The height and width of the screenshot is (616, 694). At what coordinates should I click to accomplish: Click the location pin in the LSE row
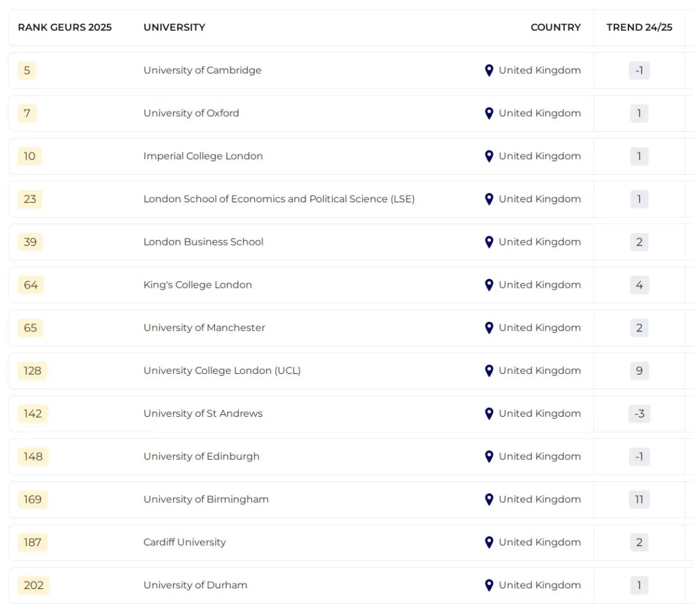[x=489, y=199]
